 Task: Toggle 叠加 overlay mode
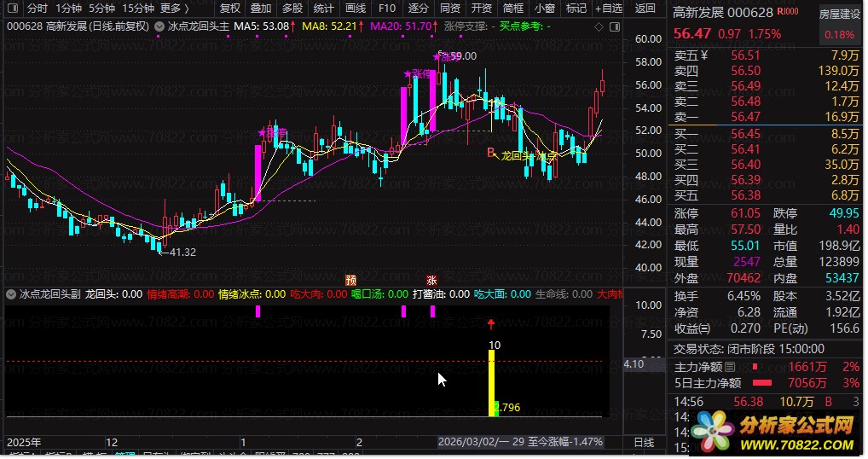tap(261, 9)
